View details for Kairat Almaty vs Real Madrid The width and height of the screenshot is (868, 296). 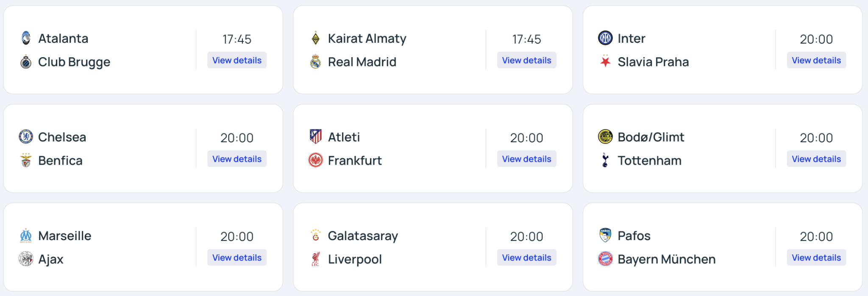pyautogui.click(x=526, y=61)
